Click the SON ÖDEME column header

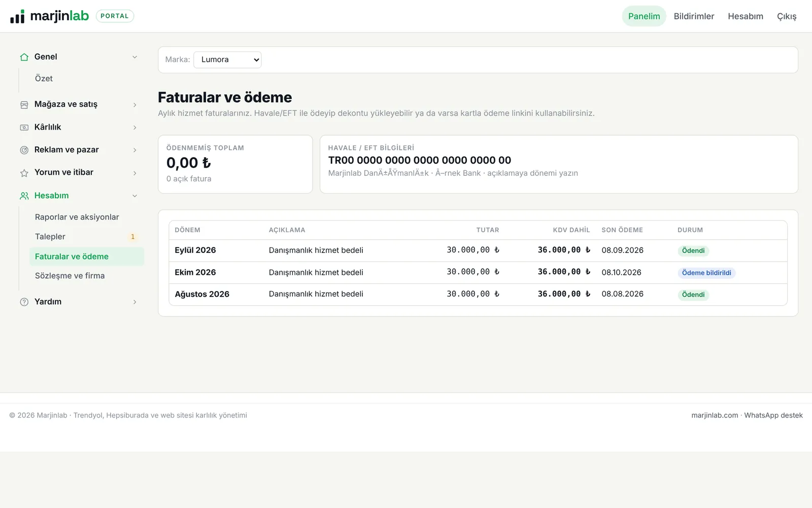[x=622, y=230]
